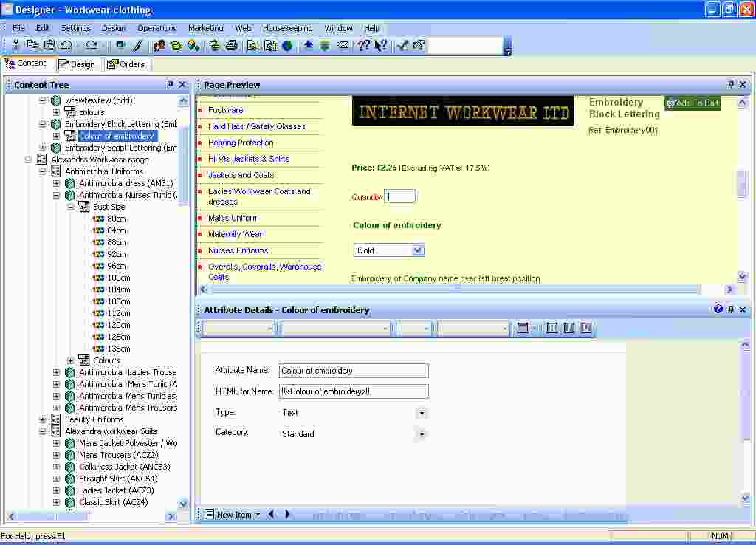Open the Gold colour dropdown

pyautogui.click(x=418, y=250)
